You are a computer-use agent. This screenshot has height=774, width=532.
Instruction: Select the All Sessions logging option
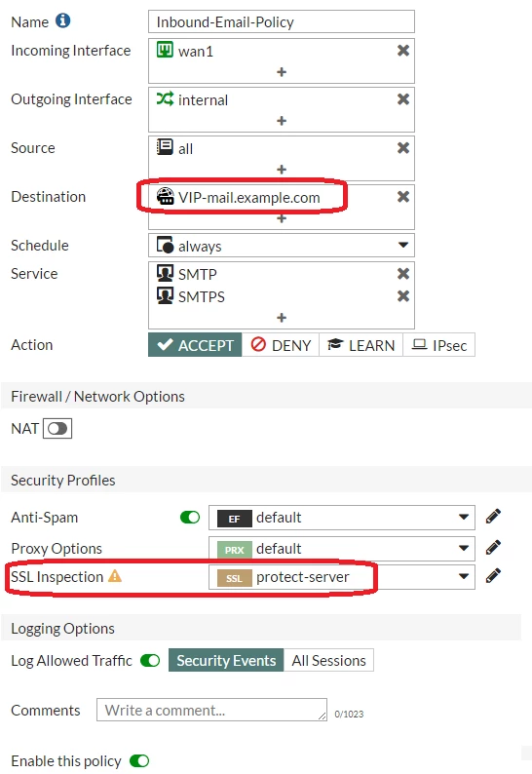tap(328, 661)
